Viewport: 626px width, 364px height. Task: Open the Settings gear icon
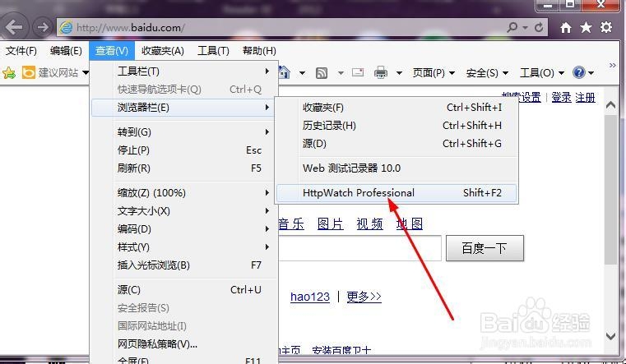coord(606,27)
